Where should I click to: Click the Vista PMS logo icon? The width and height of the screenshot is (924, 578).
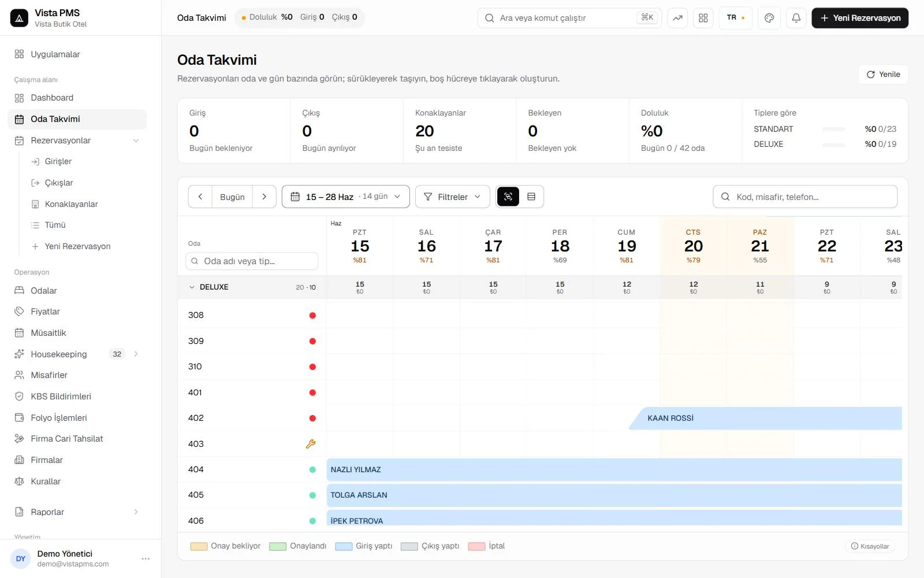click(x=19, y=18)
